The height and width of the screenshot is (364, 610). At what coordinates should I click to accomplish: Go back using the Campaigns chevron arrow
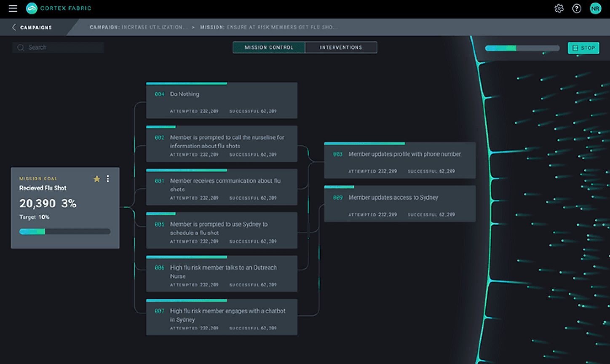pyautogui.click(x=14, y=27)
